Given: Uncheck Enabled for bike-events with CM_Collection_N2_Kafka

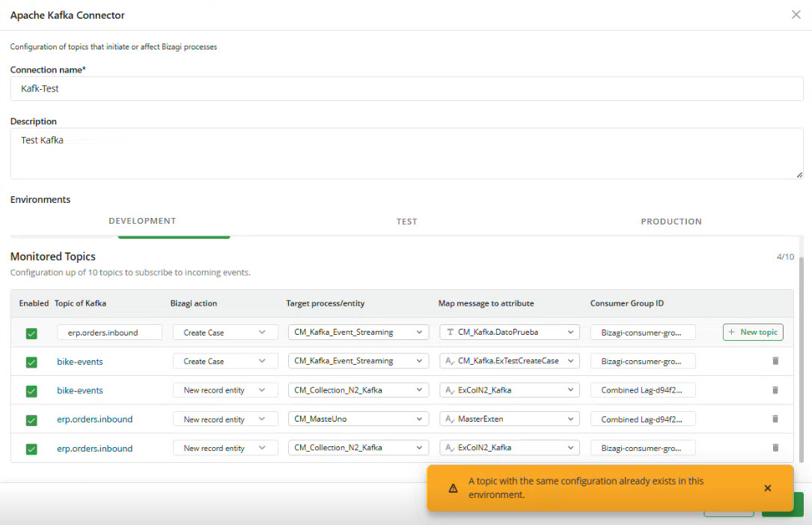Looking at the screenshot, I should pyautogui.click(x=31, y=391).
